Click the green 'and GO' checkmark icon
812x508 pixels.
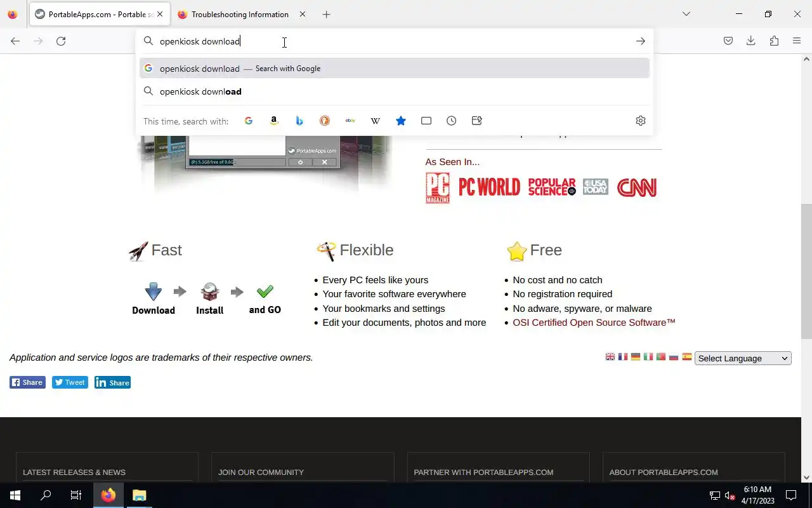pyautogui.click(x=265, y=291)
